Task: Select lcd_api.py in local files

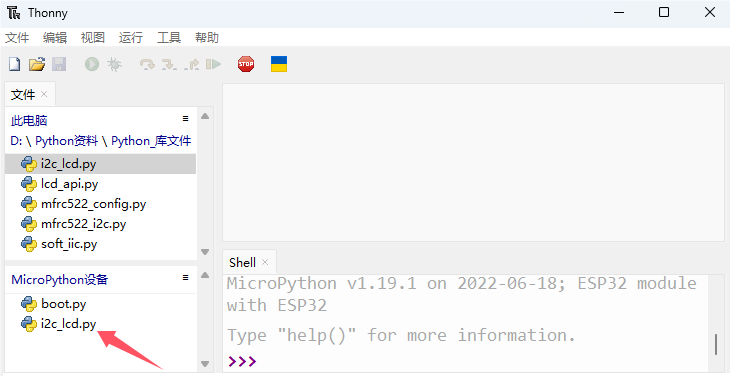Action: pyautogui.click(x=100, y=184)
